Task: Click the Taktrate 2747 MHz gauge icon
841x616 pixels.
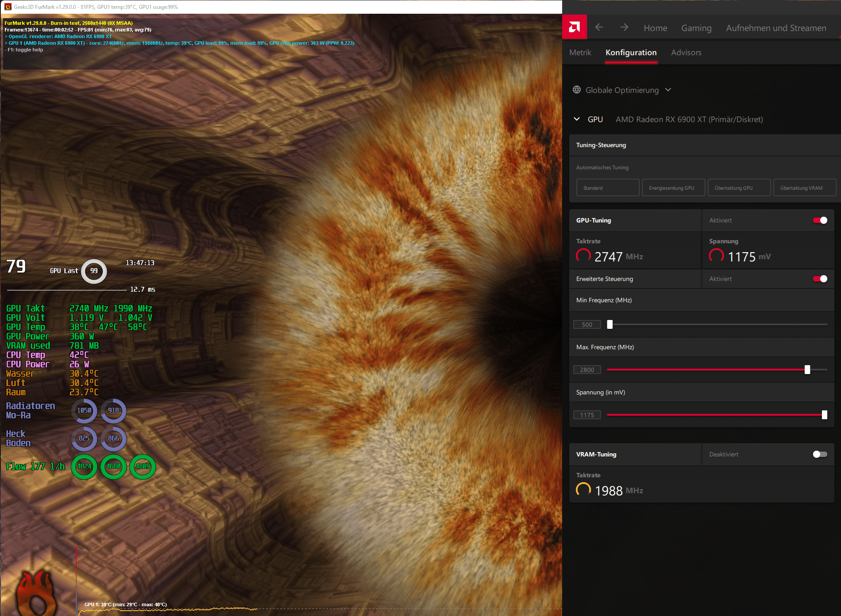Action: [583, 256]
